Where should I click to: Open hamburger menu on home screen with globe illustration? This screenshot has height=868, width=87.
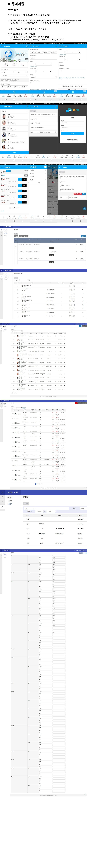2,46
